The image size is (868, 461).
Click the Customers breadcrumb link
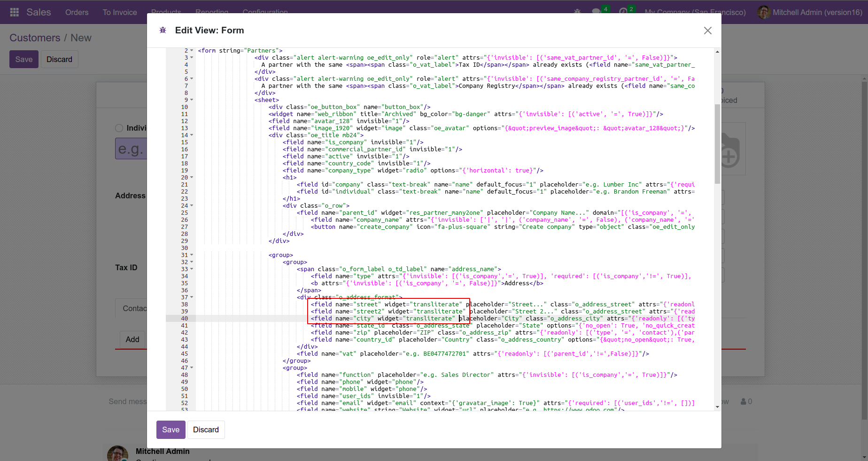point(35,38)
